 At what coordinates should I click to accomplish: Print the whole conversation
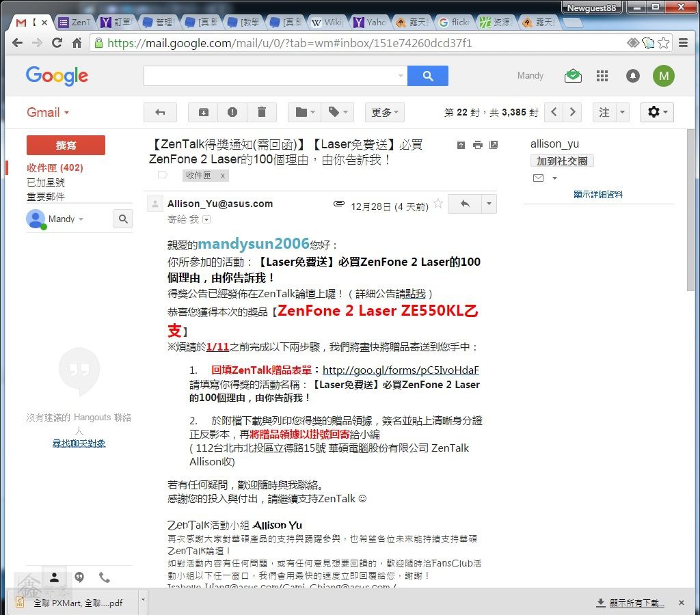478,145
